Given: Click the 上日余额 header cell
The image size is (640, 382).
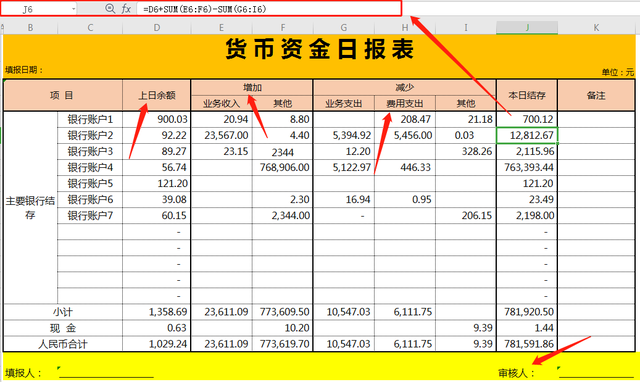Looking at the screenshot, I should 157,95.
